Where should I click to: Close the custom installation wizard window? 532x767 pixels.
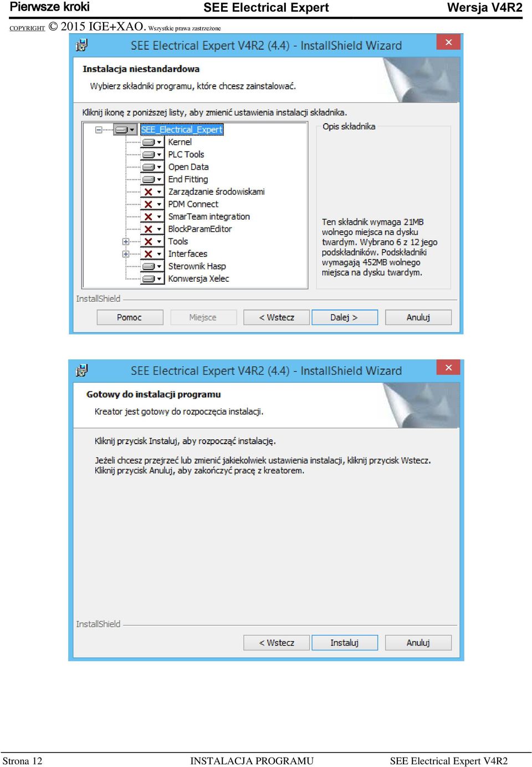coord(448,42)
